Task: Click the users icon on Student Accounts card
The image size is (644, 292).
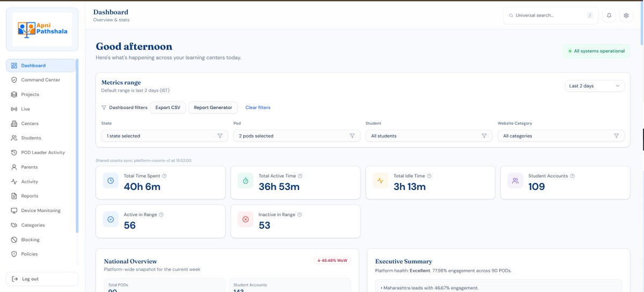Action: (515, 181)
